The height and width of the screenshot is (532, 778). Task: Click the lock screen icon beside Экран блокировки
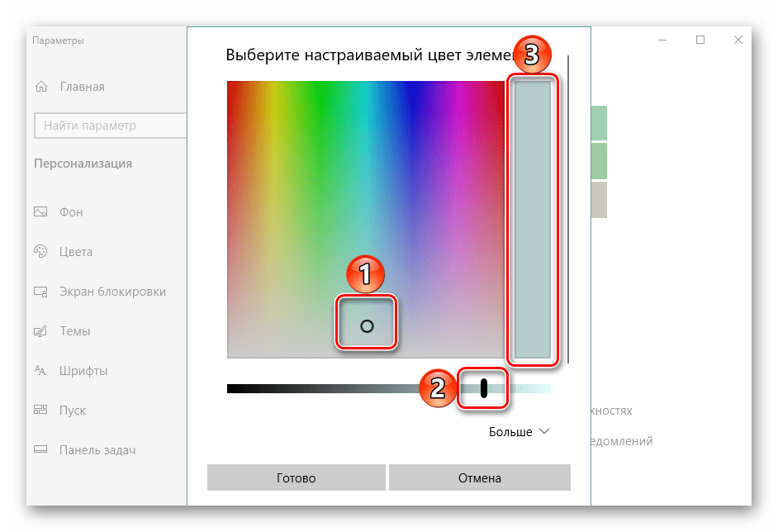point(40,292)
